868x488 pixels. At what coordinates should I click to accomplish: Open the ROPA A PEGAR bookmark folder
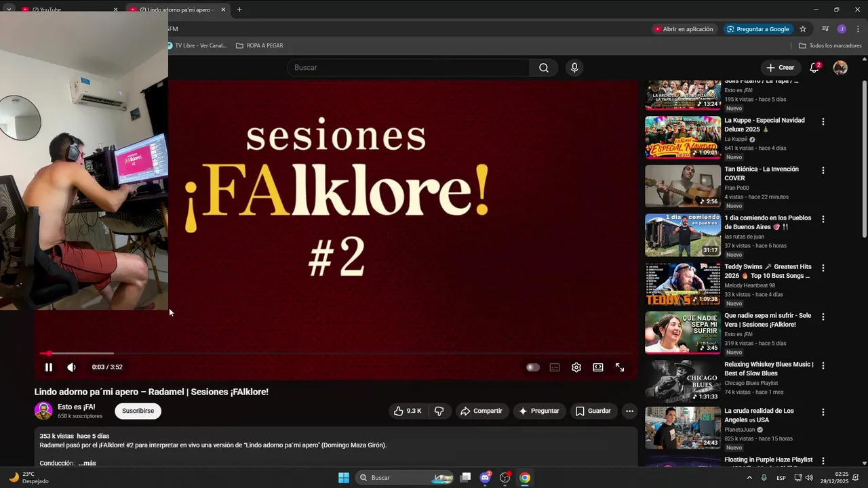tap(259, 45)
